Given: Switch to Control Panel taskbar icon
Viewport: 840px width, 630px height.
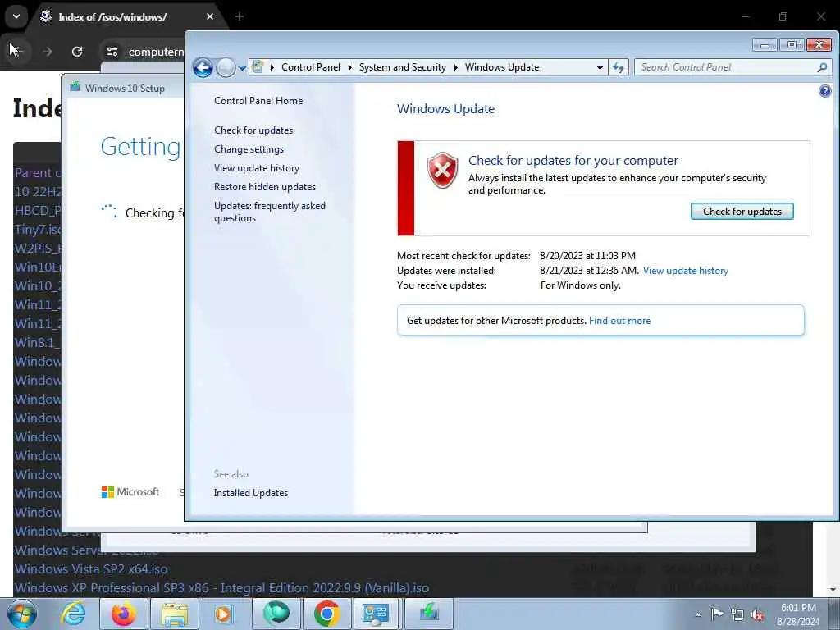Looking at the screenshot, I should 377,614.
